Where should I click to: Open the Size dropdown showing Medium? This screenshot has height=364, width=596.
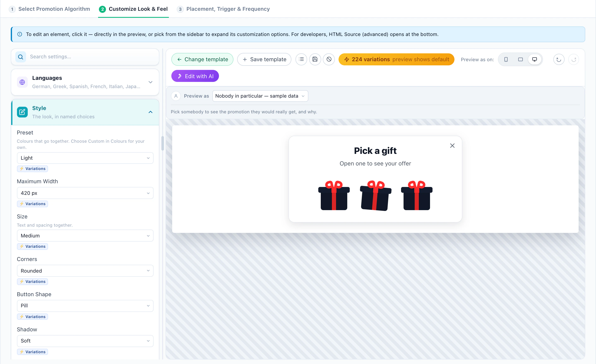(x=85, y=236)
